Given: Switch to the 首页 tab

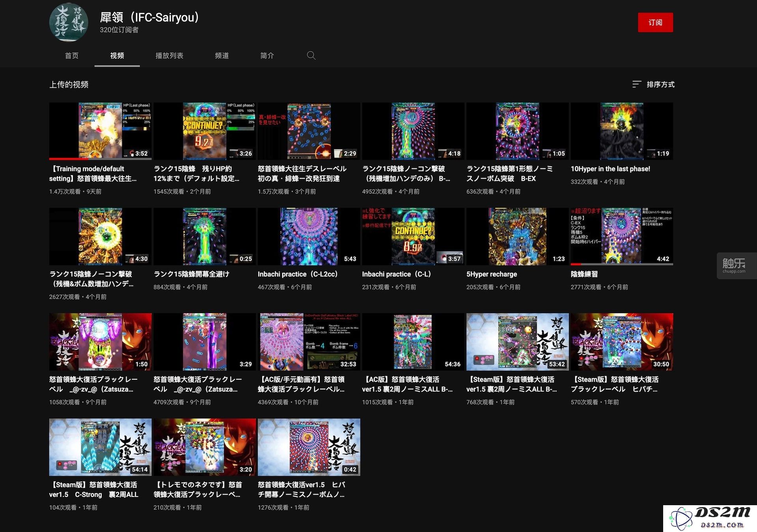Looking at the screenshot, I should point(72,56).
